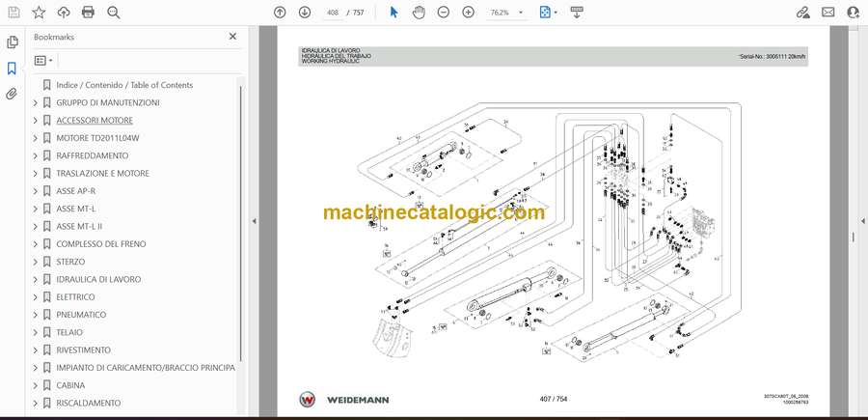The image size is (868, 420).
Task: Expand TRASLAZIONE E MOTORE chevron
Action: coord(36,174)
